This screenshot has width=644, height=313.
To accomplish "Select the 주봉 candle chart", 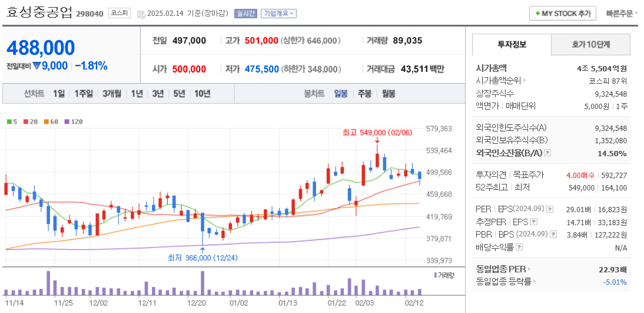I will [x=364, y=94].
